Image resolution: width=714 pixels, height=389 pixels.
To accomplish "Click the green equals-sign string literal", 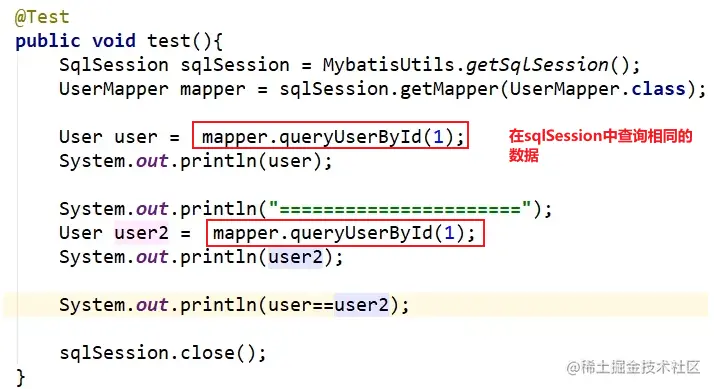I will (x=400, y=209).
